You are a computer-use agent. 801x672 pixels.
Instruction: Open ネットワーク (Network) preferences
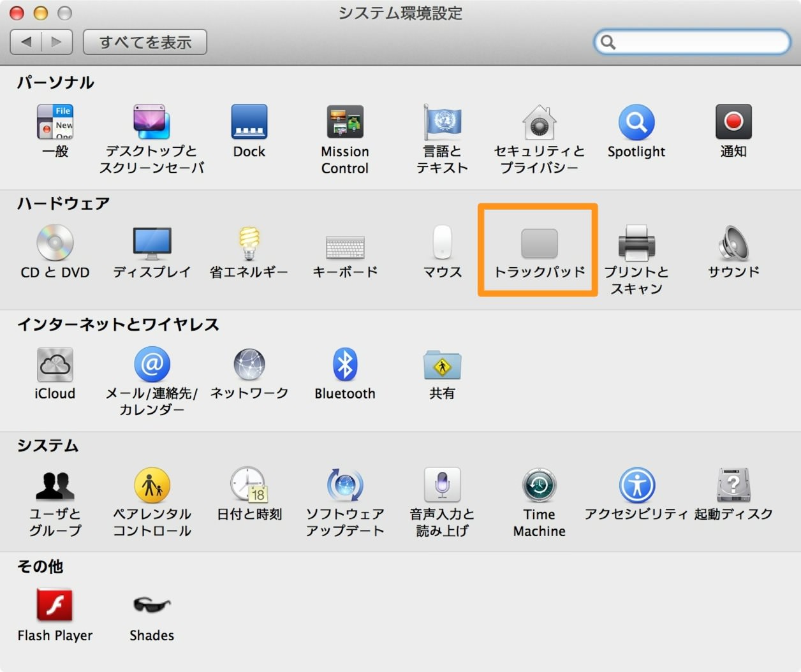(249, 364)
